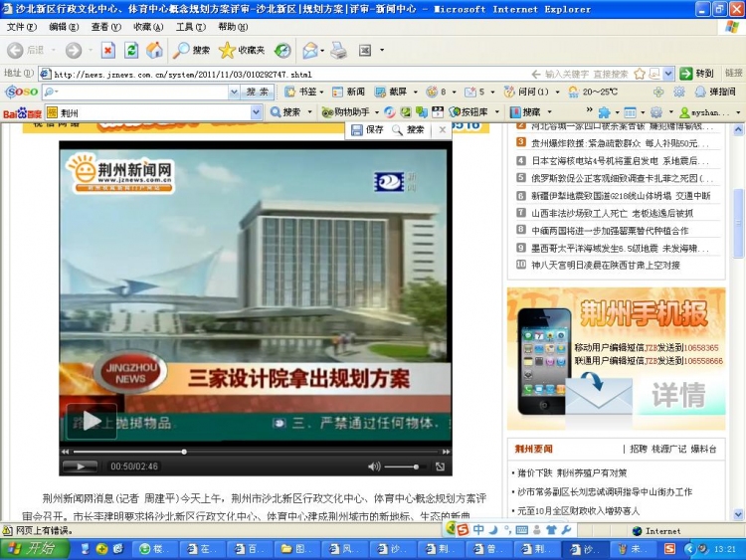746x560 pixels.
Task: Expand Baidu 搜索 options dropdown arrow
Action: click(309, 112)
